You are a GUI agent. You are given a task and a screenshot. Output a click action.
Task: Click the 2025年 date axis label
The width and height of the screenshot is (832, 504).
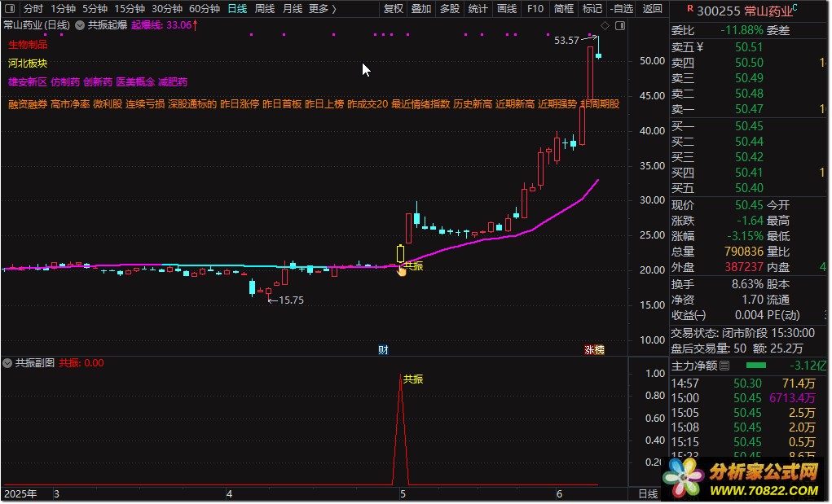click(x=20, y=494)
